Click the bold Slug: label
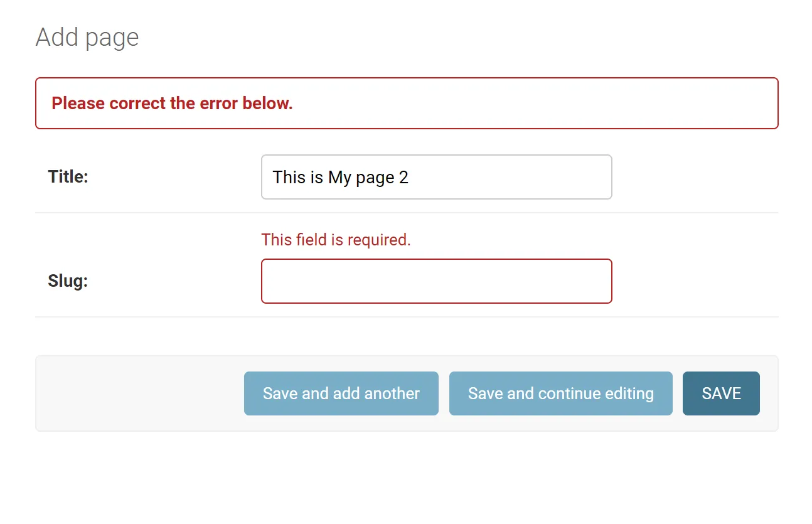 pos(68,281)
